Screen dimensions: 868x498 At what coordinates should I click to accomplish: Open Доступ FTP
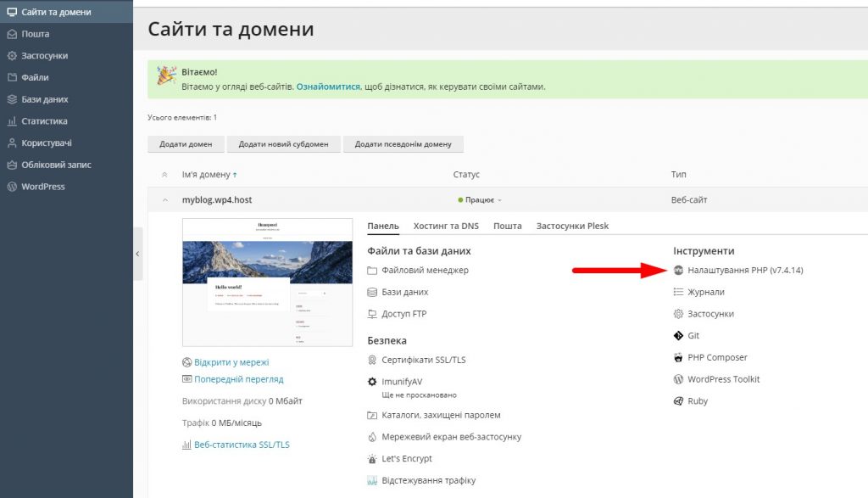coord(404,314)
